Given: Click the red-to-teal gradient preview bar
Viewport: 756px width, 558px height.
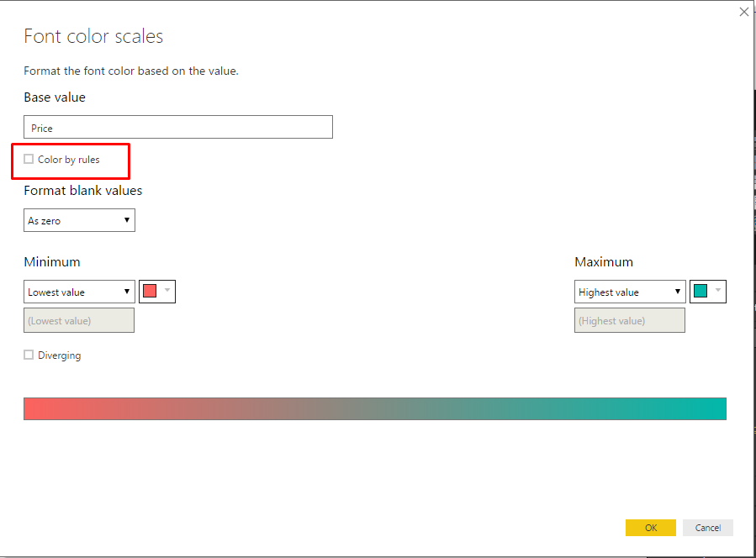Looking at the screenshot, I should click(x=375, y=408).
